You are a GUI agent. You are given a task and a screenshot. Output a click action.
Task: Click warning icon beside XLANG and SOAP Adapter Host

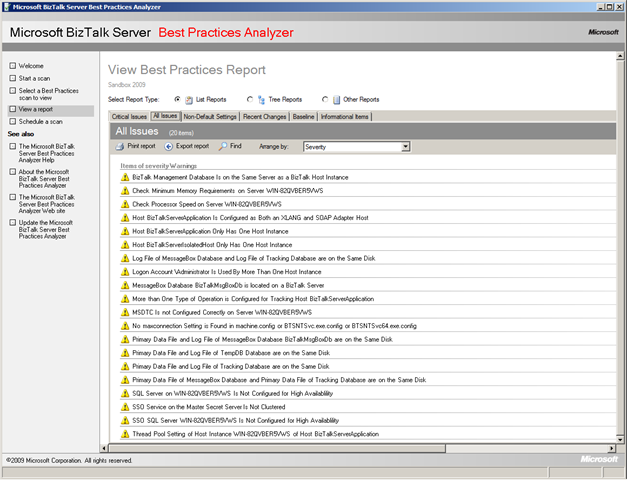click(x=125, y=218)
